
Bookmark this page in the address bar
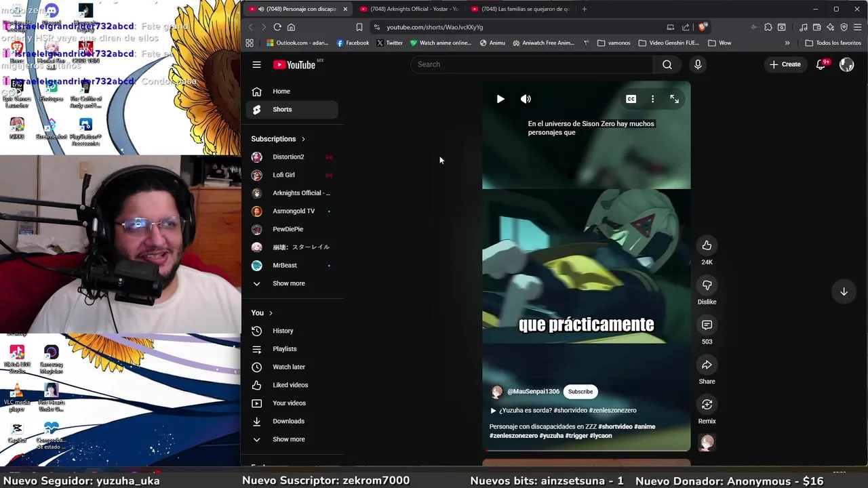tap(359, 27)
